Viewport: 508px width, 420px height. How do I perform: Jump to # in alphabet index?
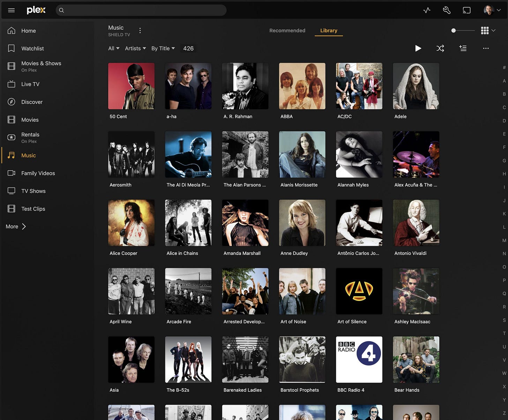pyautogui.click(x=504, y=68)
